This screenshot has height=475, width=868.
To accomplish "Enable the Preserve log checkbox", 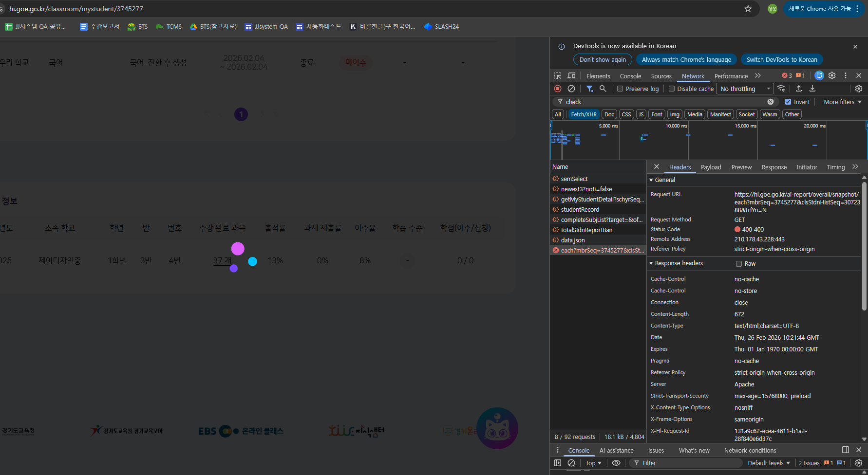I will [x=620, y=89].
